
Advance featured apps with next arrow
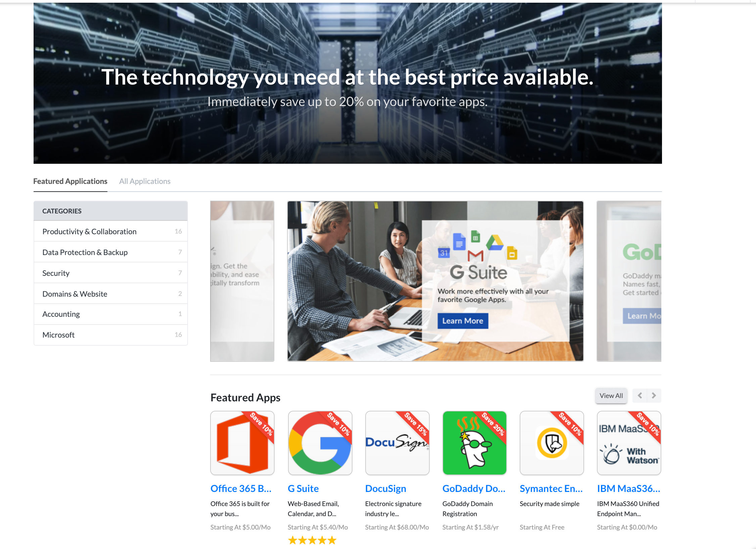tap(654, 396)
